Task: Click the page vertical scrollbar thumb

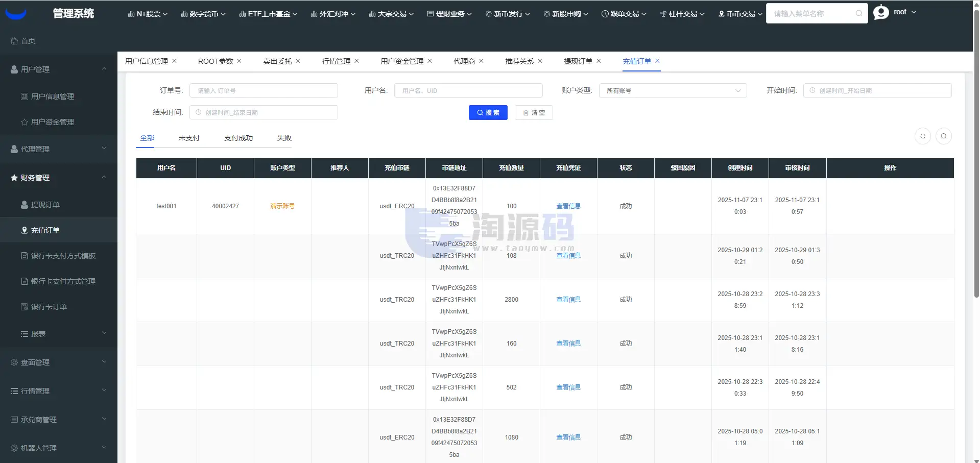Action: coord(976,153)
